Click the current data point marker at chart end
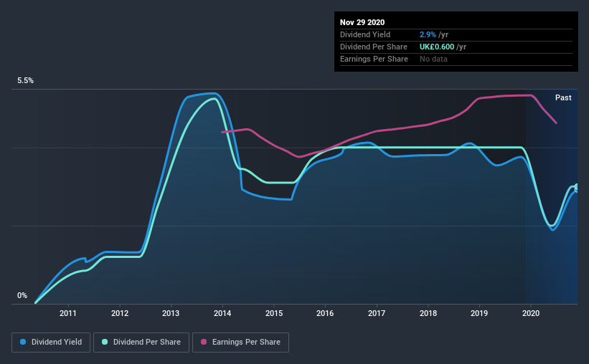 tap(577, 188)
